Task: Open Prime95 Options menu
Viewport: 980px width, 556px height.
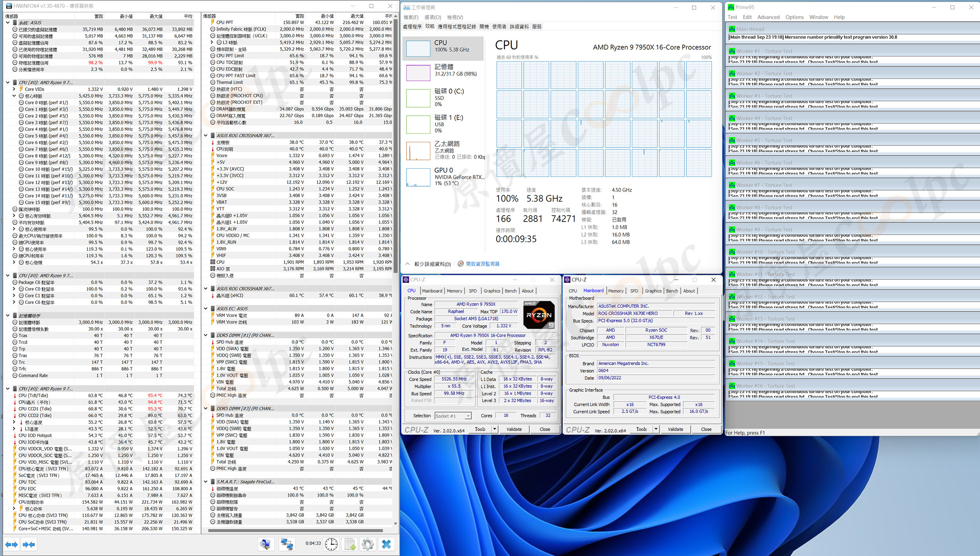Action: 794,17
